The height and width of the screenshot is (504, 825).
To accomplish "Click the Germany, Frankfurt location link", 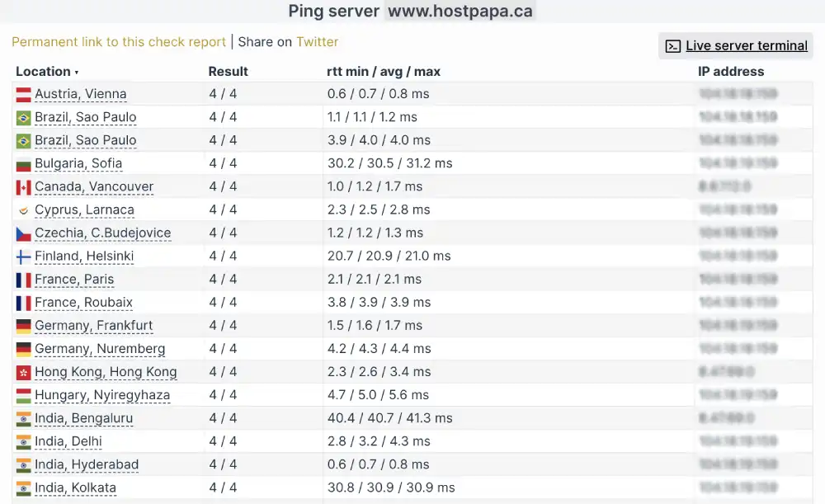I will 93,325.
